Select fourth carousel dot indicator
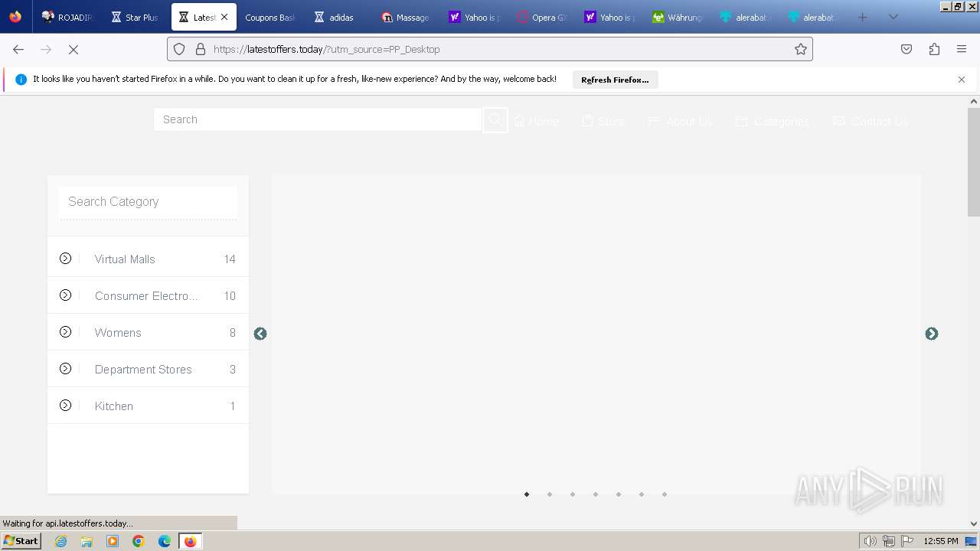The width and height of the screenshot is (980, 551). (x=596, y=494)
